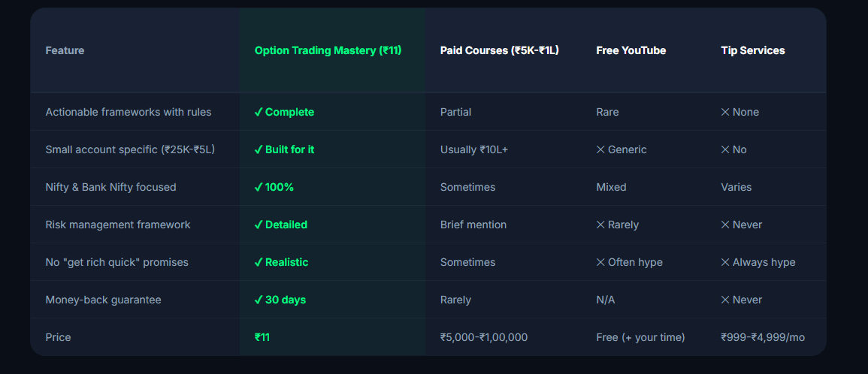Viewport: 868px width, 374px height.
Task: Click the Tip Services column header
Action: [753, 50]
